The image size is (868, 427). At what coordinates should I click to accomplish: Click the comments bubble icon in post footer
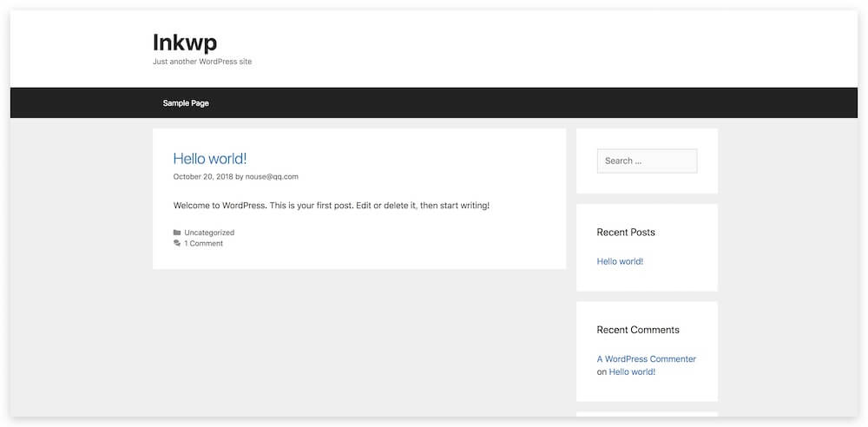177,244
